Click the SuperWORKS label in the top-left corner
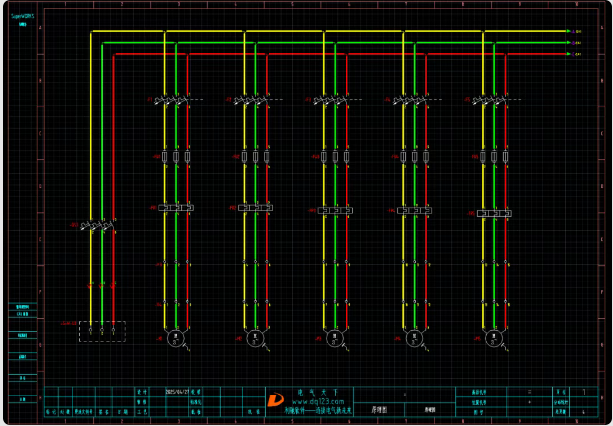This screenshot has height=426, width=613. (x=21, y=15)
